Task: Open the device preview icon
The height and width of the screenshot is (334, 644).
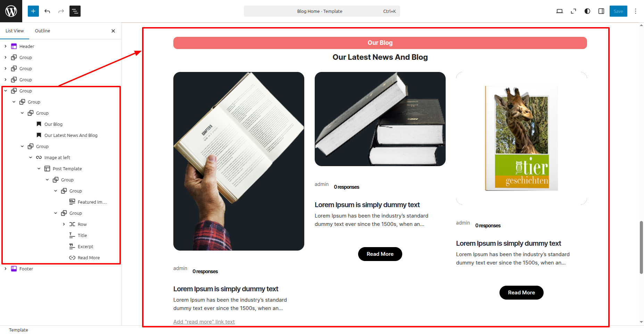Action: (560, 11)
